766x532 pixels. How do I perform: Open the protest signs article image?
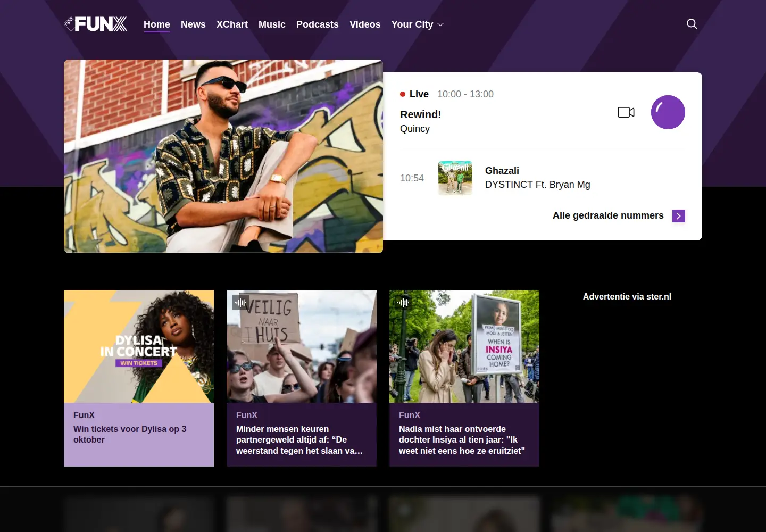coord(302,346)
